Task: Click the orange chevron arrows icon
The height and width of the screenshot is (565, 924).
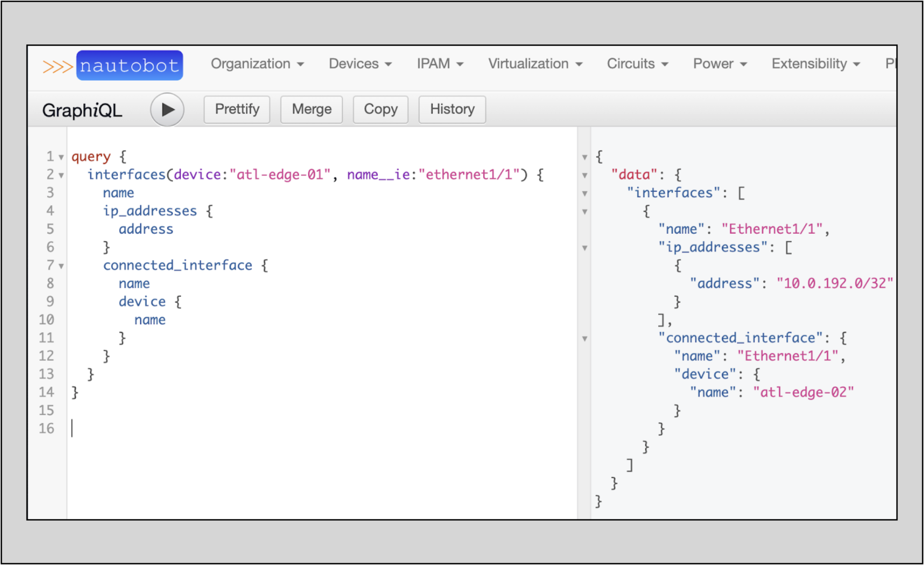Action: [x=57, y=65]
